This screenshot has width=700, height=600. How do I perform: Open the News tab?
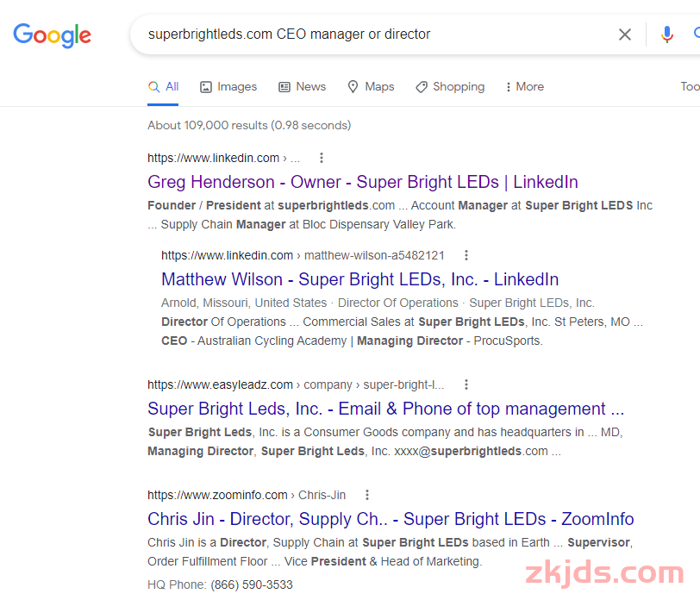coord(303,86)
